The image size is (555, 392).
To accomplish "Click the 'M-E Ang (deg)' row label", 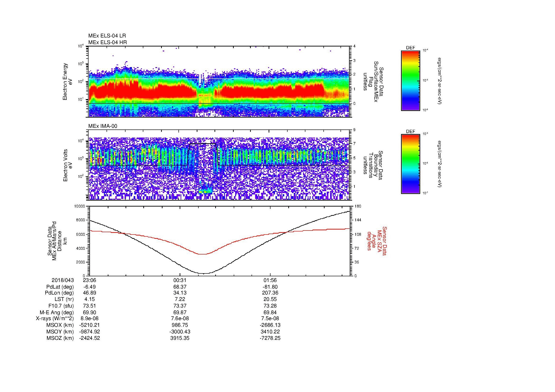I will (57, 313).
